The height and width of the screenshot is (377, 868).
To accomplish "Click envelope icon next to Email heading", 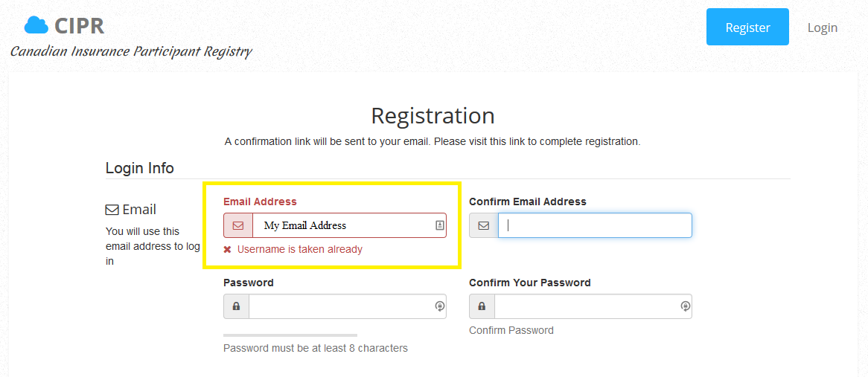I will [x=112, y=210].
